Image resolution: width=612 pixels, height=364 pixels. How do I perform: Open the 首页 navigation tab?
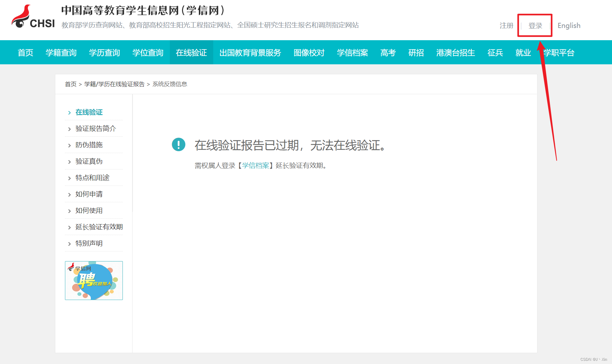pyautogui.click(x=25, y=52)
